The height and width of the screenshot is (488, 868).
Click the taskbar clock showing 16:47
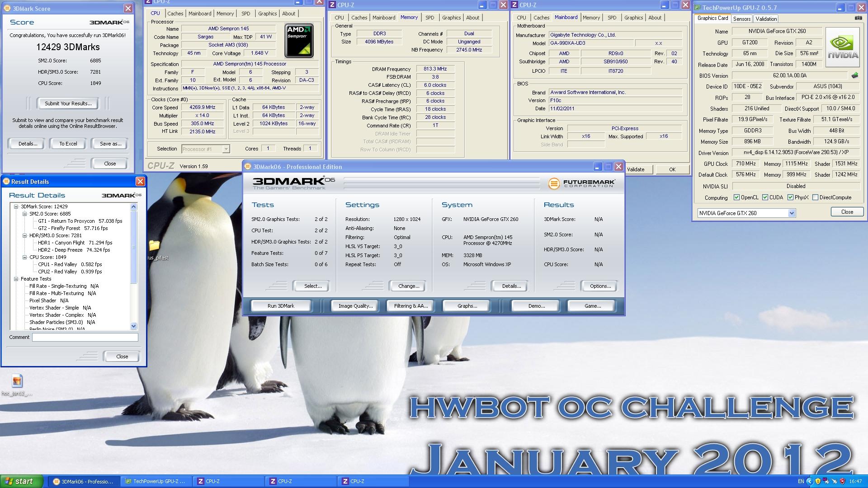[x=855, y=481]
